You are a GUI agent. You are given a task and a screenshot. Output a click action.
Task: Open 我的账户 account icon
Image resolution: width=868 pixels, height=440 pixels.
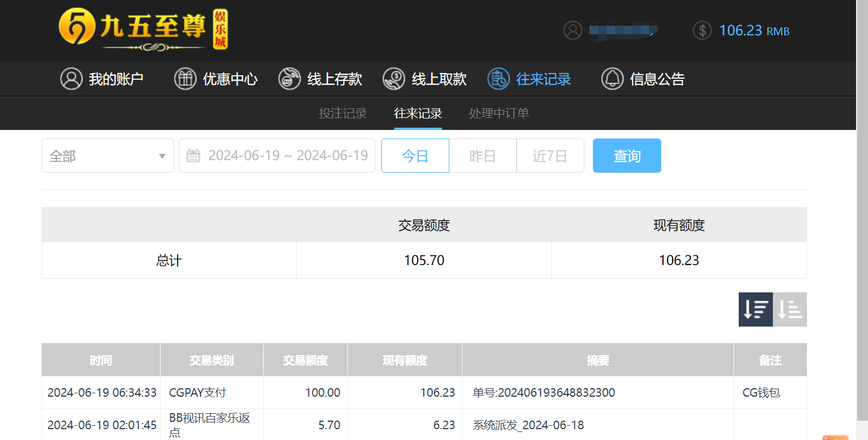point(71,79)
